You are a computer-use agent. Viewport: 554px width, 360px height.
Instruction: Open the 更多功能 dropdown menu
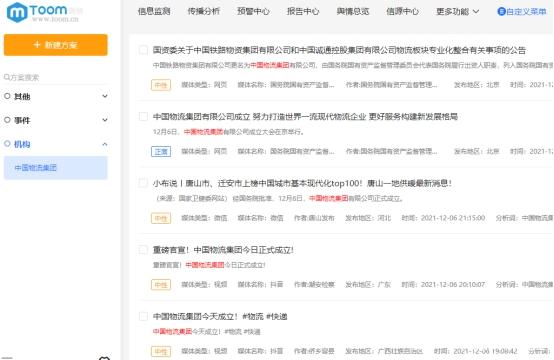(x=458, y=12)
